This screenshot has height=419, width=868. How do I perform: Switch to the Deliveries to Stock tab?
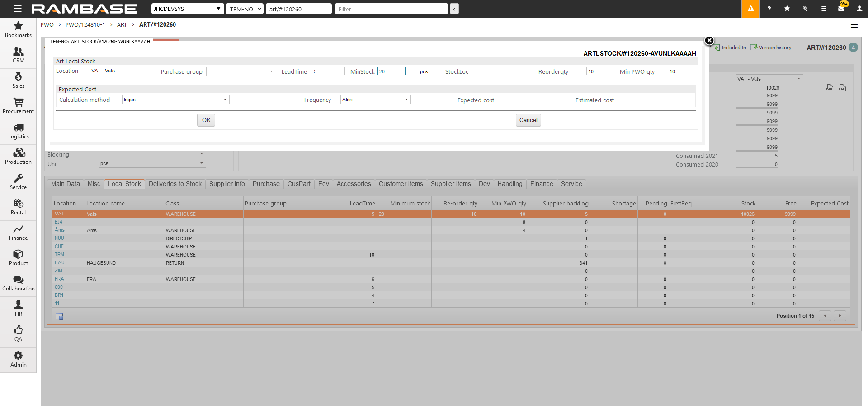175,184
